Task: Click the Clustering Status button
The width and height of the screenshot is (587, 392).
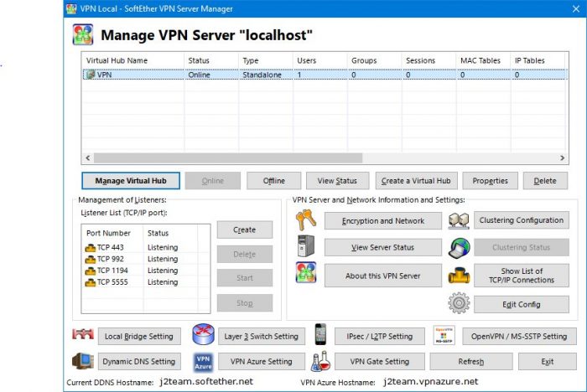Action: (522, 247)
